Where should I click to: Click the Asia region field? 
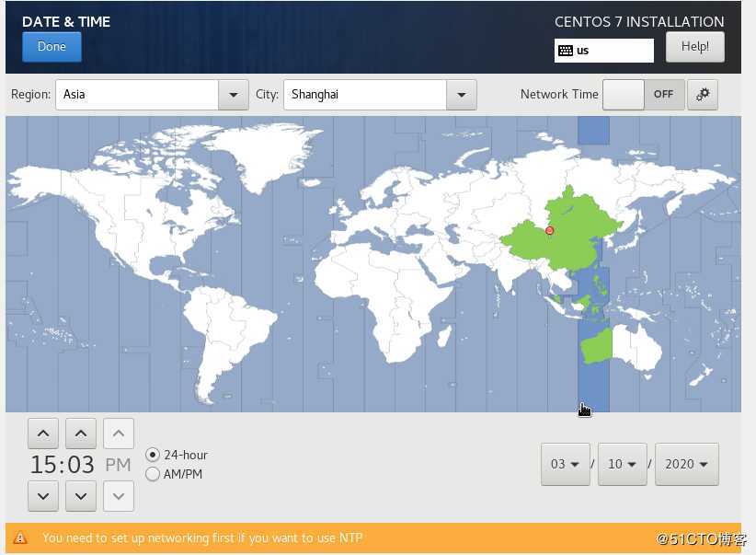[137, 95]
